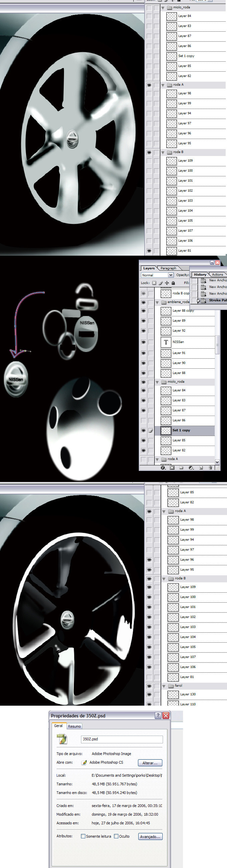
Task: Click the history state slider marker on Stroke Path
Action: (198, 300)
